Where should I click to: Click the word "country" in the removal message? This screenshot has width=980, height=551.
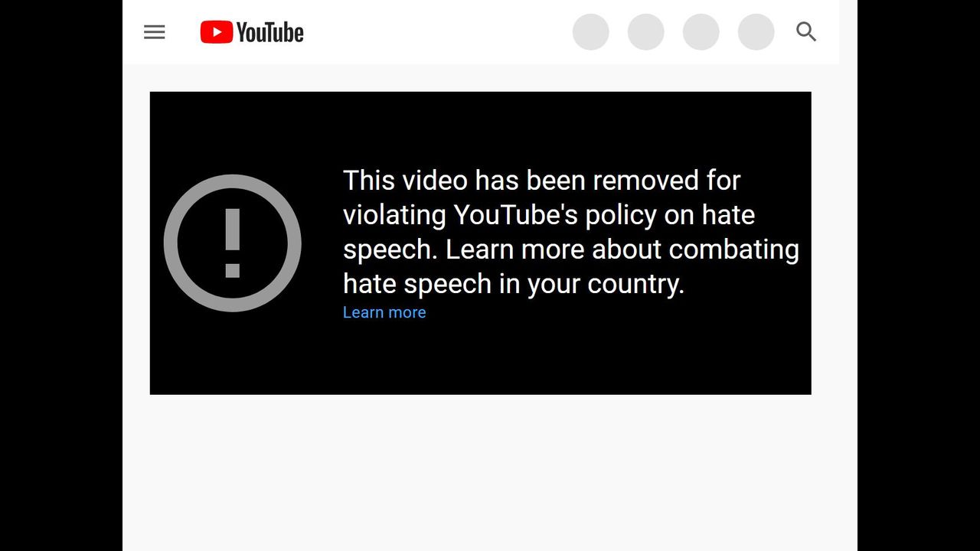click(x=632, y=284)
